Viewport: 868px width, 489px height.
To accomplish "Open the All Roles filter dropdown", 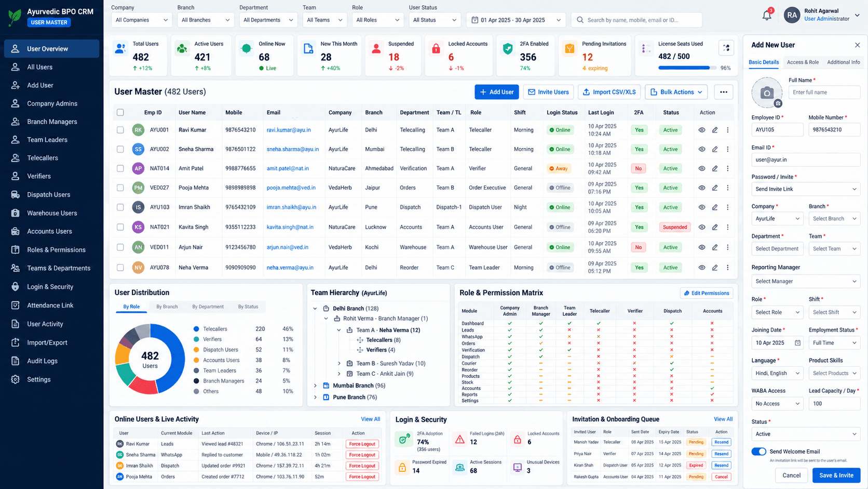I will click(x=378, y=20).
